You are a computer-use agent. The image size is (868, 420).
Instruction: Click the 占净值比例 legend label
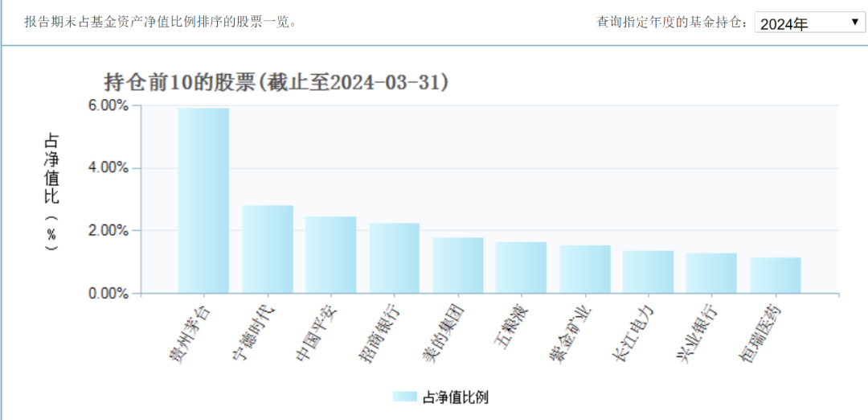click(x=455, y=397)
